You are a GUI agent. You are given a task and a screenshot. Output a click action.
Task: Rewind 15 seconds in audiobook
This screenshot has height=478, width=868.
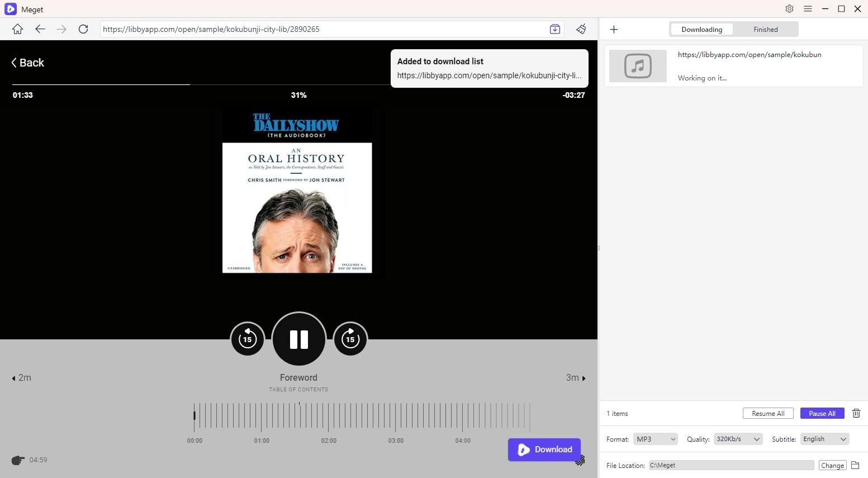pos(247,339)
